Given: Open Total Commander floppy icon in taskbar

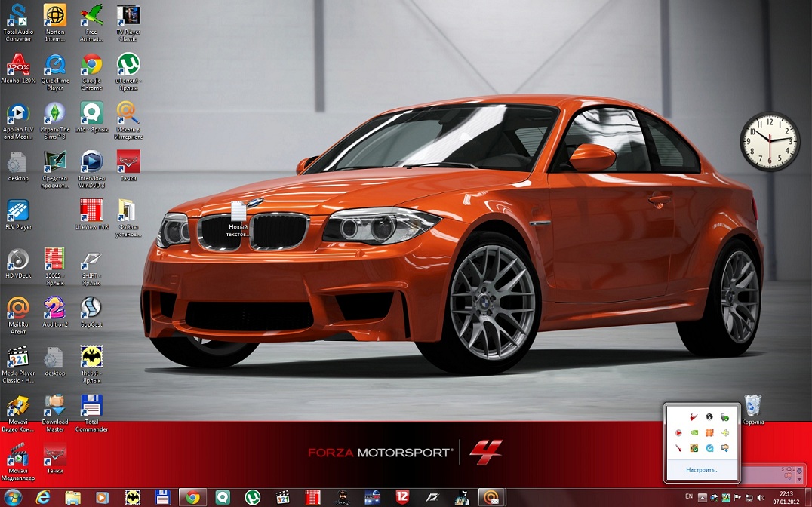Looking at the screenshot, I should click(x=162, y=498).
